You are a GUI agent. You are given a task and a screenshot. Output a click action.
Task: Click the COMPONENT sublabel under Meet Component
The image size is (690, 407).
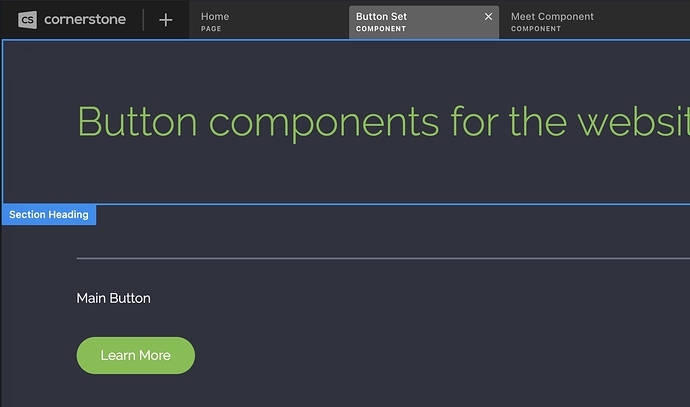coord(536,29)
